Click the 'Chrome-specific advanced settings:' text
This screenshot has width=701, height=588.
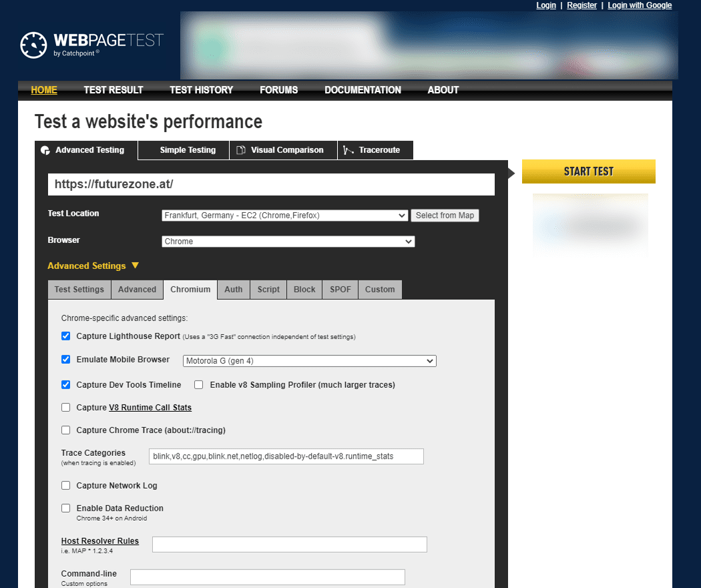click(124, 318)
